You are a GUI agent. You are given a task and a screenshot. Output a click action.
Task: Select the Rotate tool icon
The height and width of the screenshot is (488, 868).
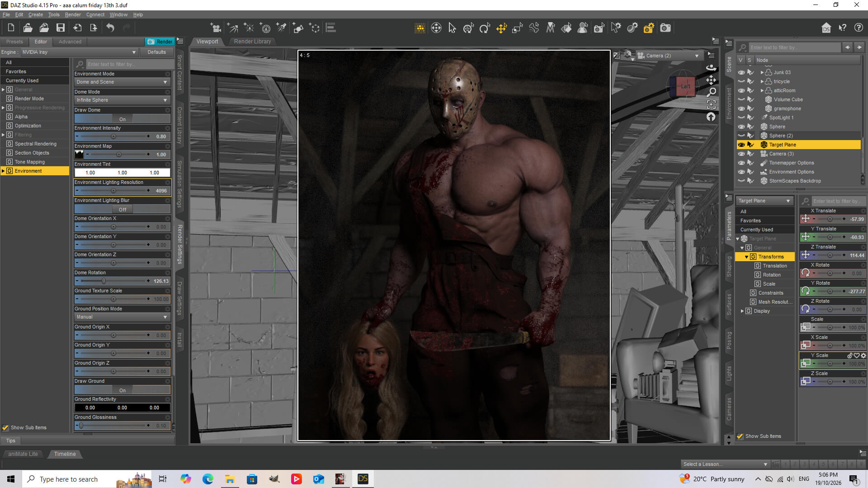click(x=485, y=28)
